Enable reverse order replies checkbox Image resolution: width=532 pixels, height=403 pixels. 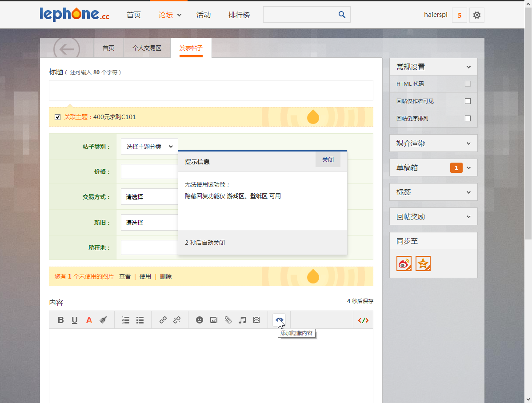pos(468,119)
